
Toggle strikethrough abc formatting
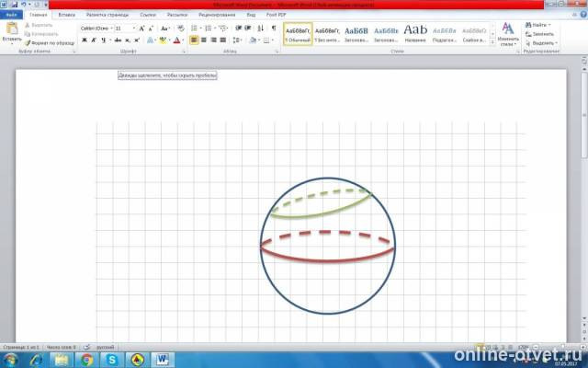(118, 40)
